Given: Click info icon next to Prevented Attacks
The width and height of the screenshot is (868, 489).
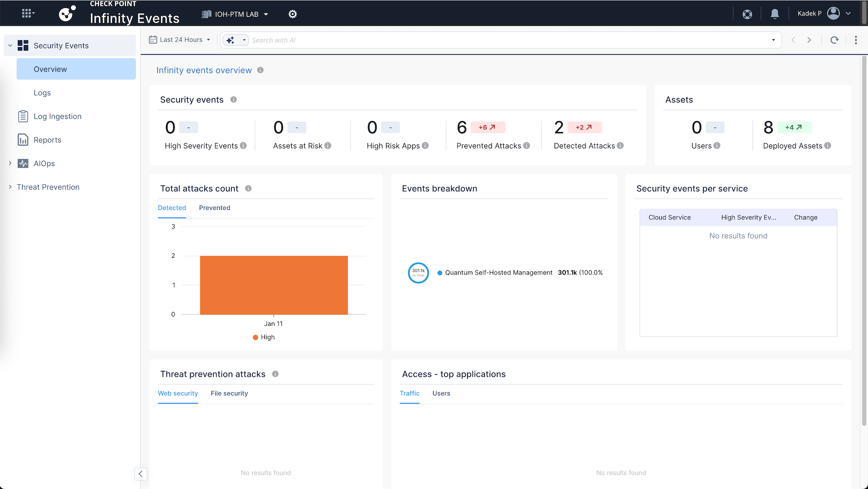Looking at the screenshot, I should click(x=527, y=146).
